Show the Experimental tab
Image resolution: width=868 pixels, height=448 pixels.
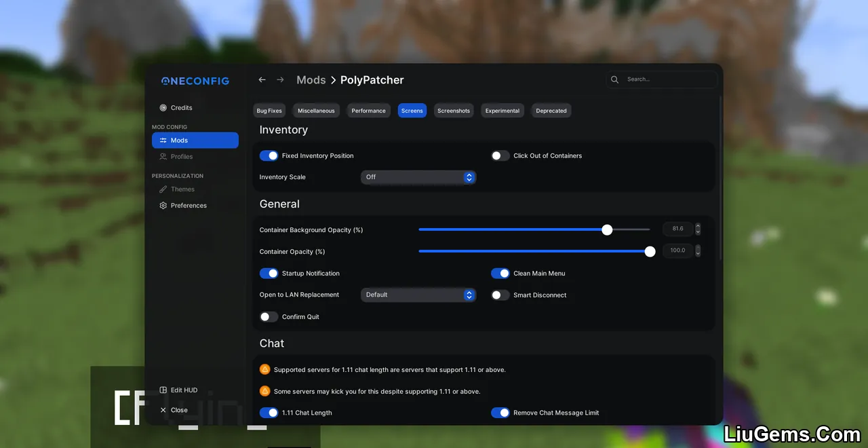502,111
